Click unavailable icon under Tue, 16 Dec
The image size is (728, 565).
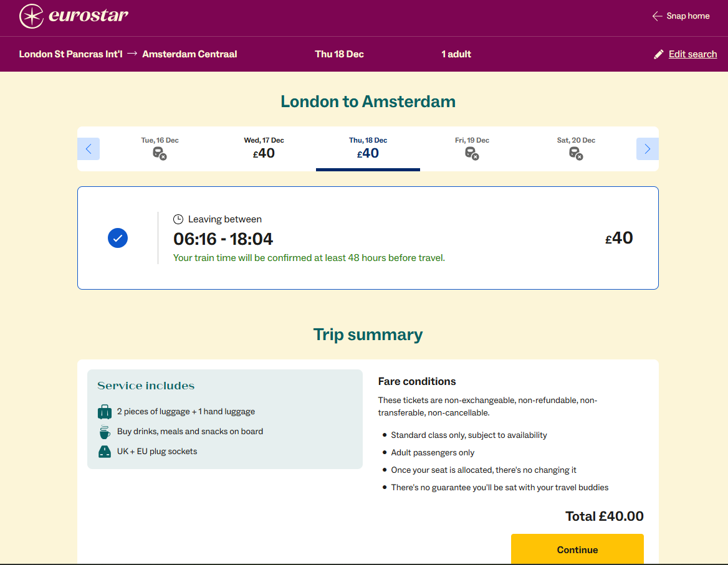[160, 153]
